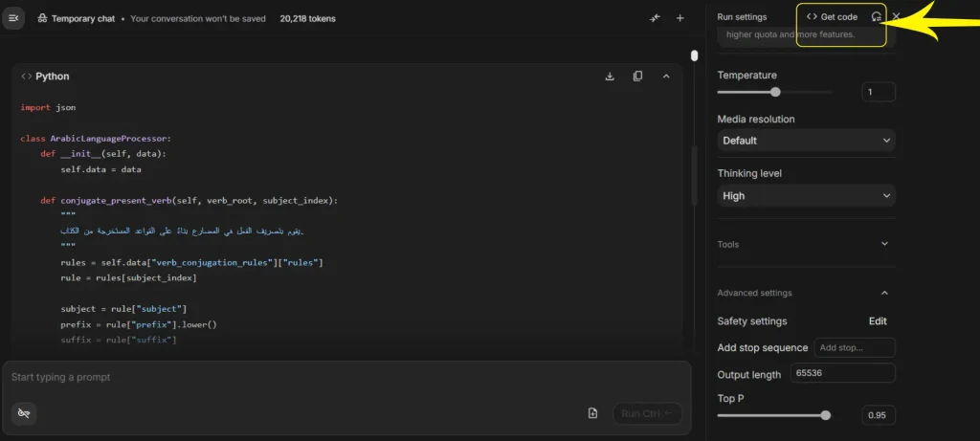Click the Add stop sequence field

tap(855, 347)
